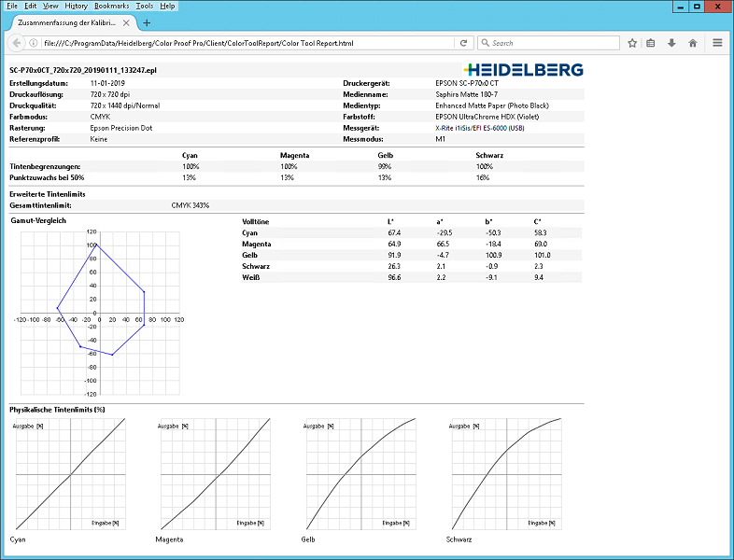Close the Zusammenfassung der Kalibri tab
734x560 pixels.
(126, 22)
